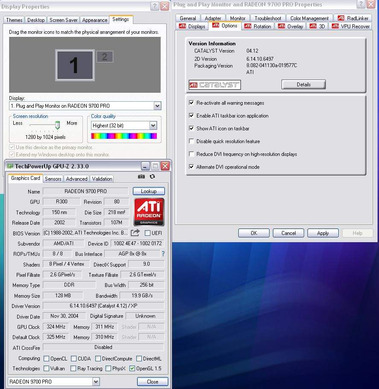This screenshot has width=379, height=389.
Task: Toggle the Vulkan checkbox
Action: click(47, 368)
